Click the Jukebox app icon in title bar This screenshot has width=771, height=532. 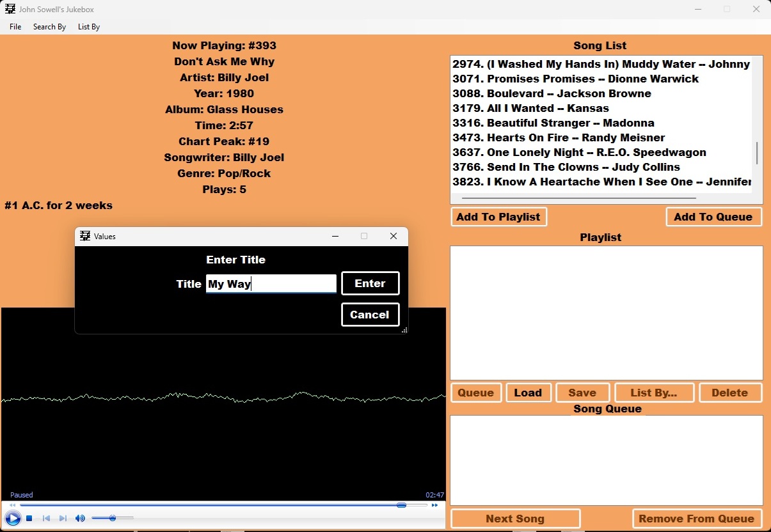click(10, 9)
